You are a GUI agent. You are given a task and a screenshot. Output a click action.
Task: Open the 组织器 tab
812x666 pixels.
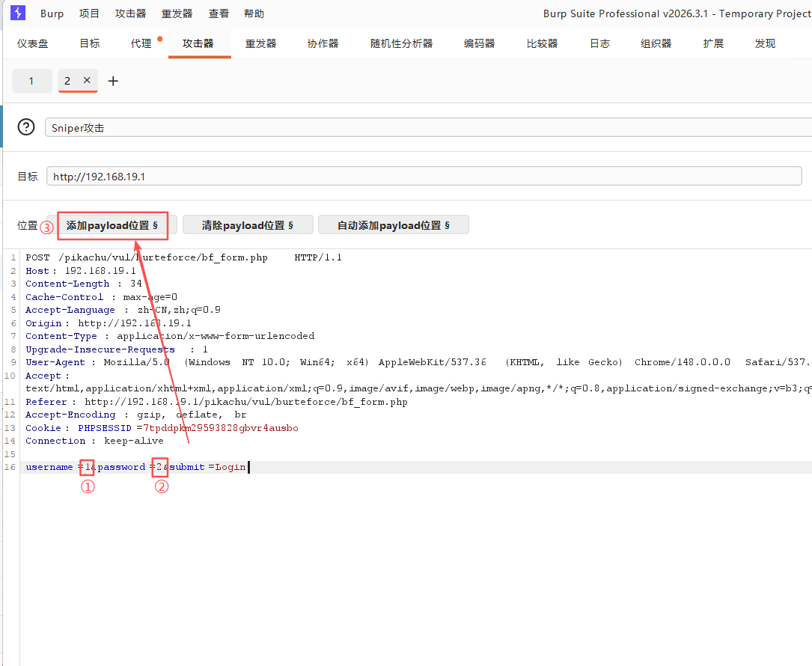656,43
